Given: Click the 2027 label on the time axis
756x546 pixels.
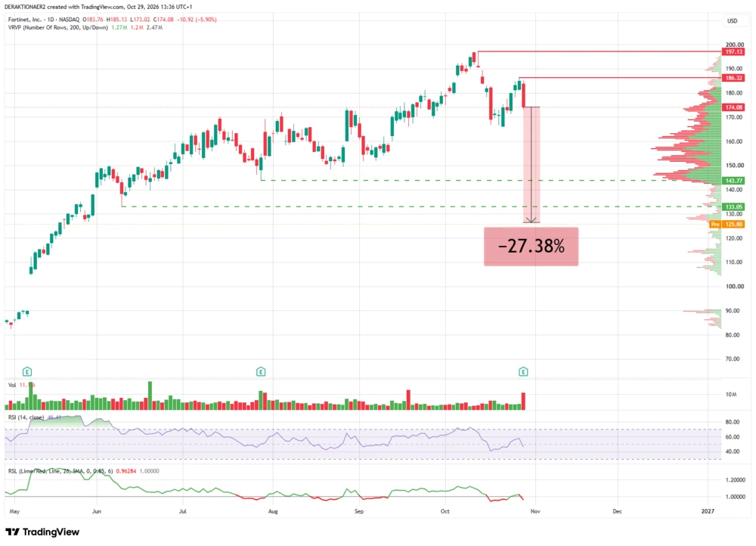Looking at the screenshot, I should 708,511.
